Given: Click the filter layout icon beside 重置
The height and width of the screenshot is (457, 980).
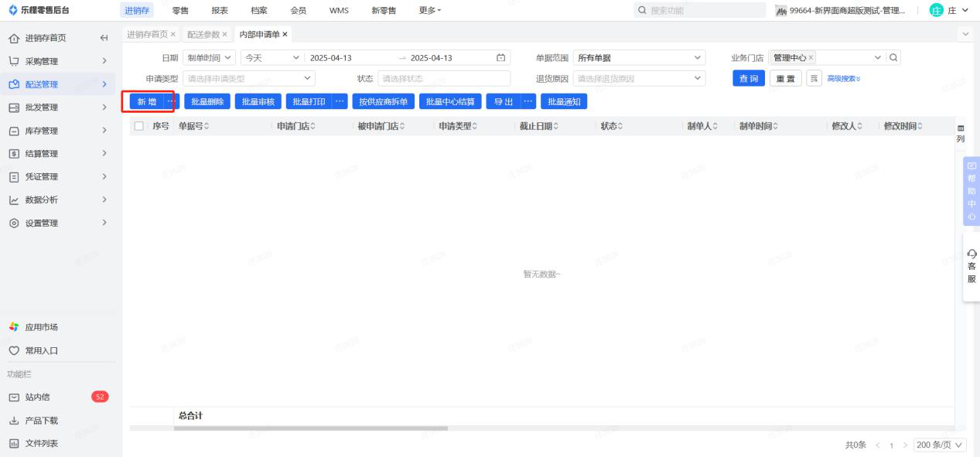Looking at the screenshot, I should click(813, 79).
